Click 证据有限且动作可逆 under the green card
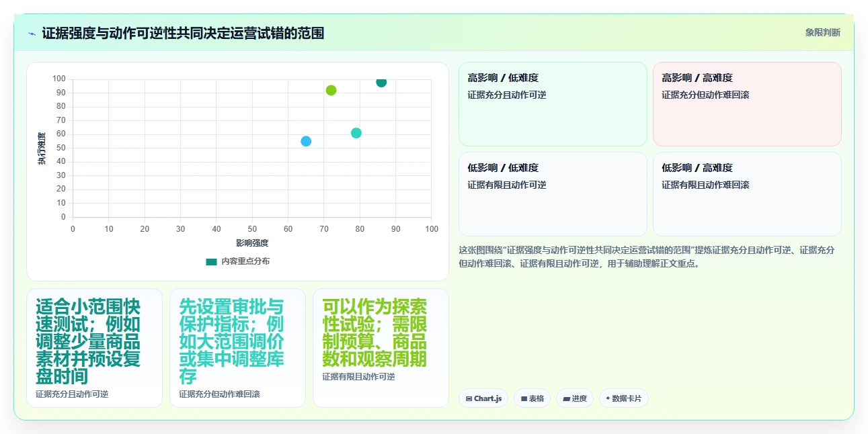The width and height of the screenshot is (868, 434). point(358,377)
